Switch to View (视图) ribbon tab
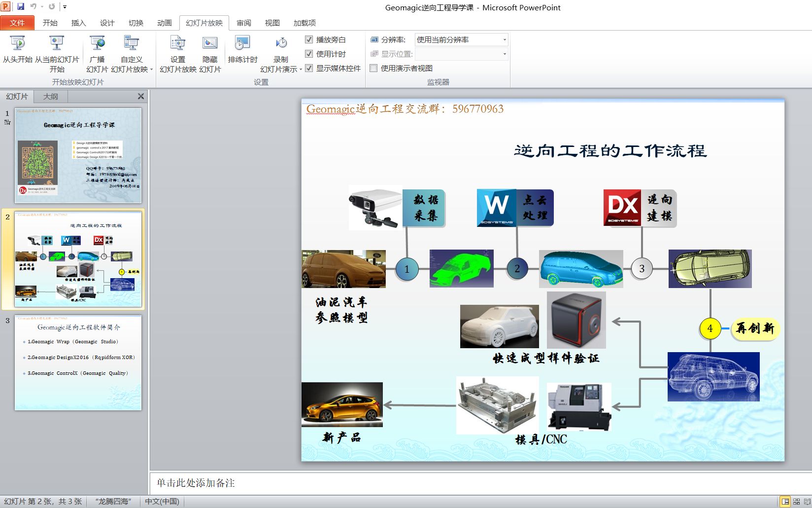The width and height of the screenshot is (812, 508). point(272,23)
